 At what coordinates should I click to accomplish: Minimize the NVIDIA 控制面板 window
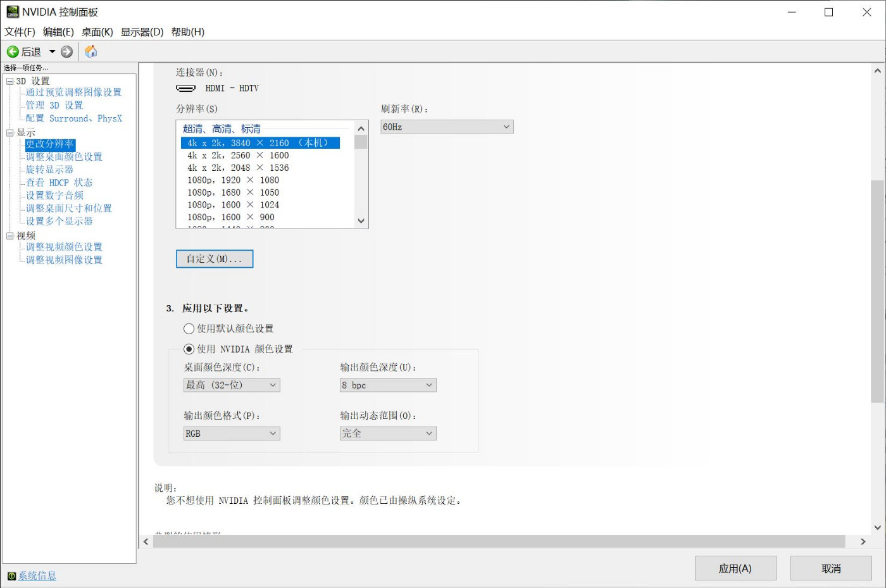pos(792,12)
